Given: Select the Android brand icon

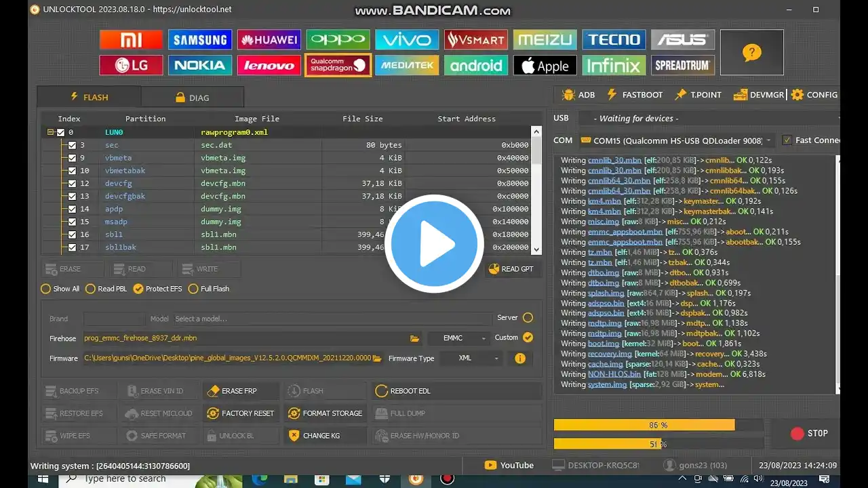Looking at the screenshot, I should point(476,65).
